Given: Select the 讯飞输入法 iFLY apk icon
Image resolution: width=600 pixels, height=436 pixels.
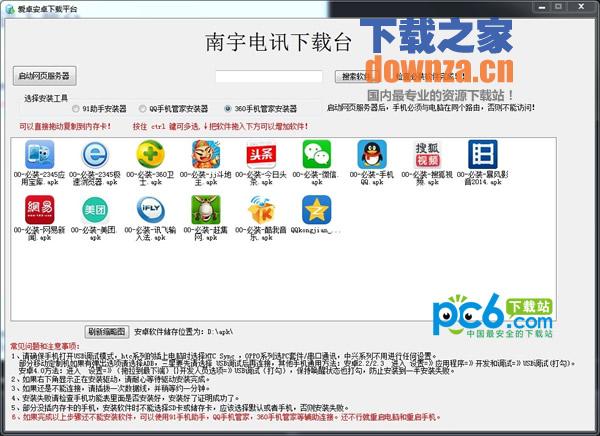Looking at the screenshot, I should pyautogui.click(x=150, y=210).
